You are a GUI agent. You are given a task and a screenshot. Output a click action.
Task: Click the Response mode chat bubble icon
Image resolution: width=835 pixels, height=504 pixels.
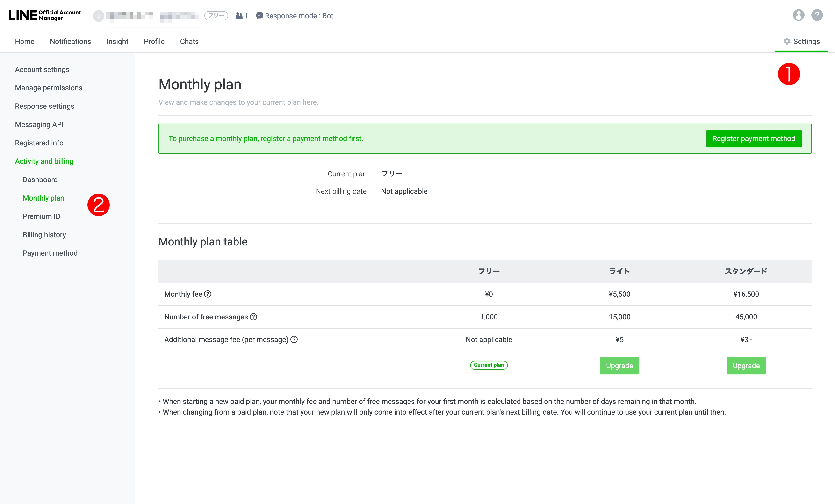click(259, 16)
